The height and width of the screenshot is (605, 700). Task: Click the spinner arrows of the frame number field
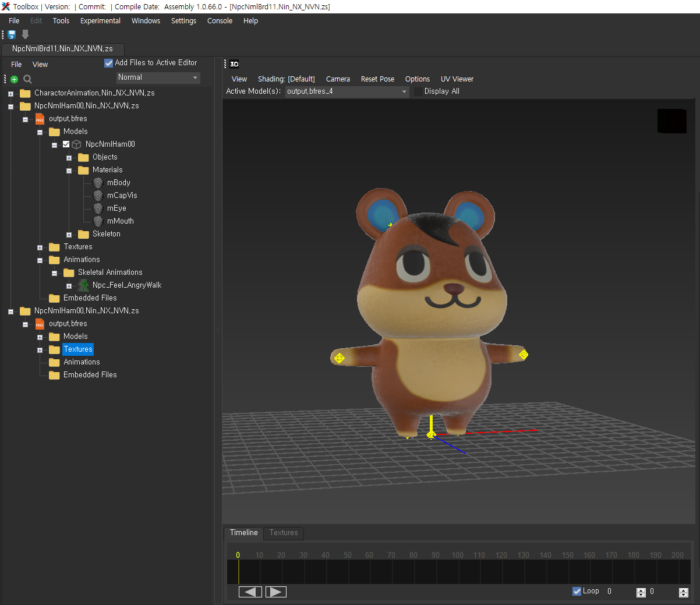tap(641, 592)
